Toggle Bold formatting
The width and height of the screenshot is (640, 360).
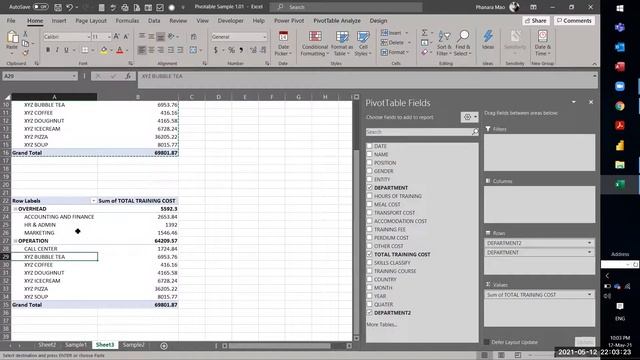[x=48, y=50]
